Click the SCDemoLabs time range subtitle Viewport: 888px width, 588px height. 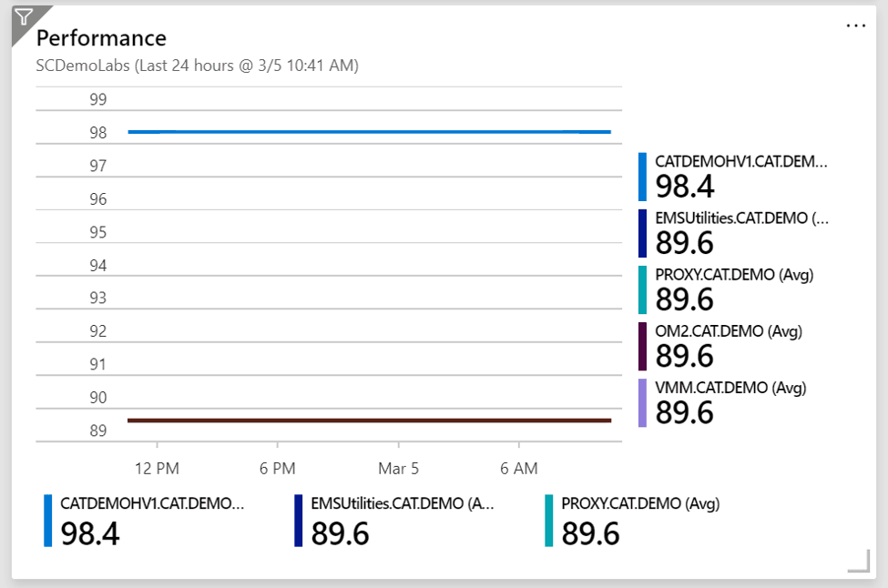point(196,66)
